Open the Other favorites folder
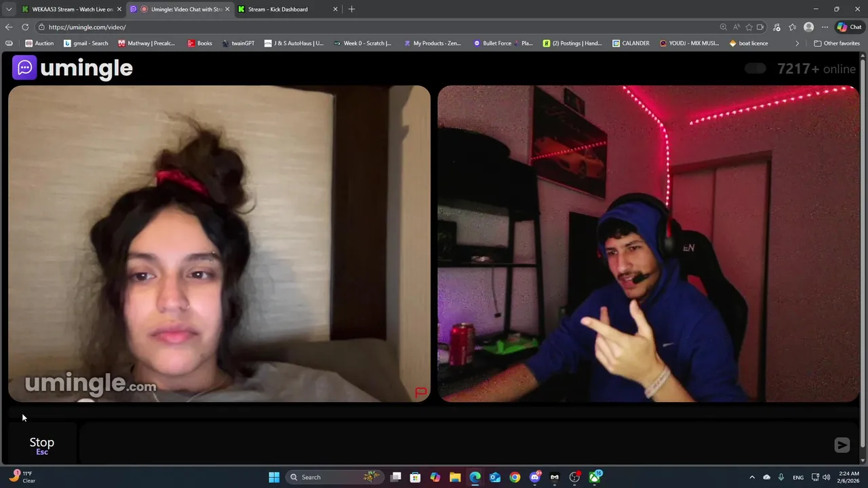 pos(837,43)
